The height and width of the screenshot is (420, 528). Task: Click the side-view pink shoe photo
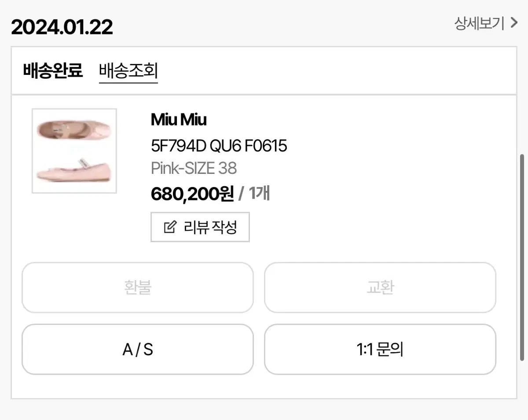(x=74, y=170)
